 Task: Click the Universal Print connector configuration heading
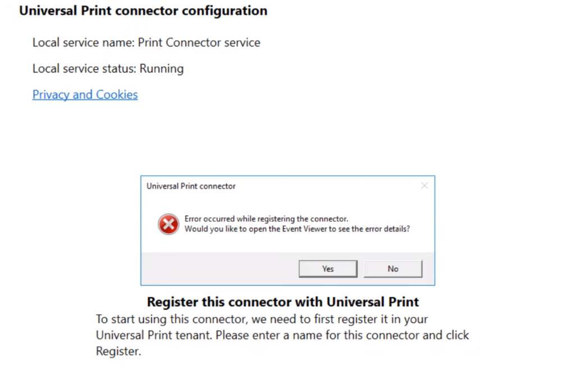pos(143,11)
